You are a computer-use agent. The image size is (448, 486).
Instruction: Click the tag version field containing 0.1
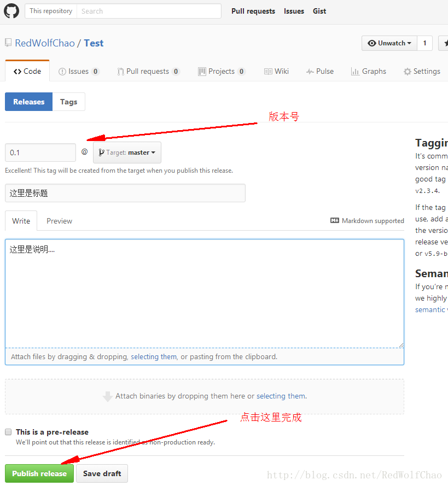[40, 153]
